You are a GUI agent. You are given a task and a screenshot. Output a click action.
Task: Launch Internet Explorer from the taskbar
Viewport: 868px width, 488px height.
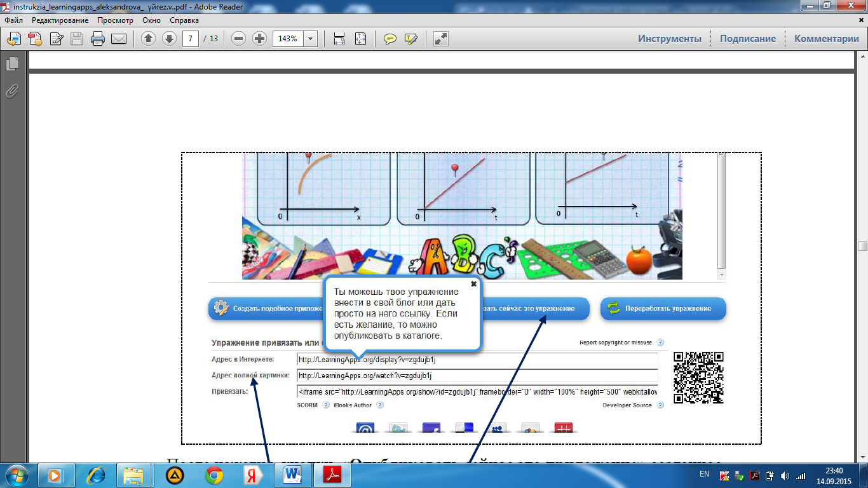pyautogui.click(x=97, y=475)
